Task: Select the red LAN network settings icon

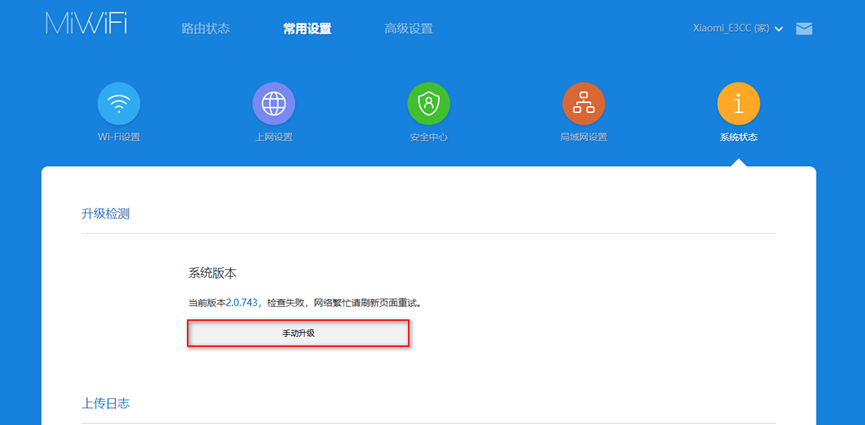Action: tap(583, 103)
